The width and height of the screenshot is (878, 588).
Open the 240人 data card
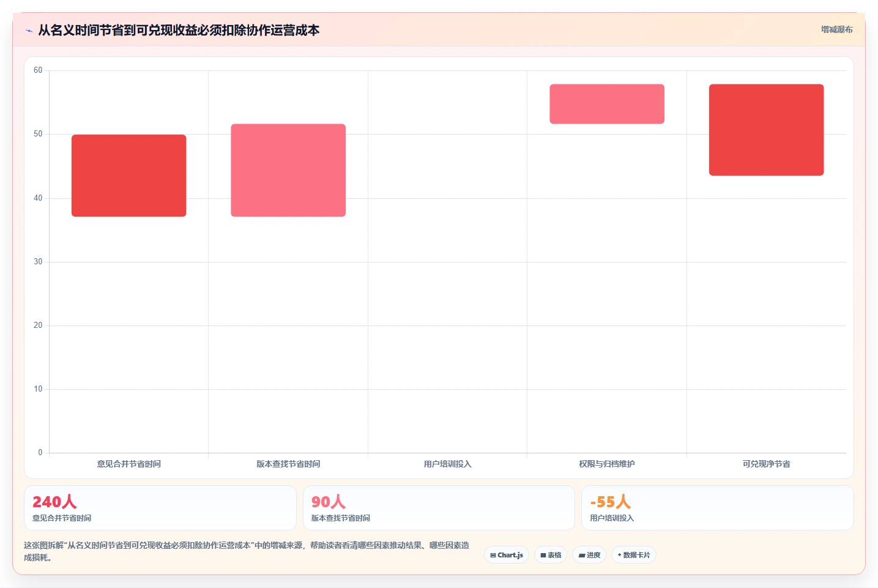160,508
